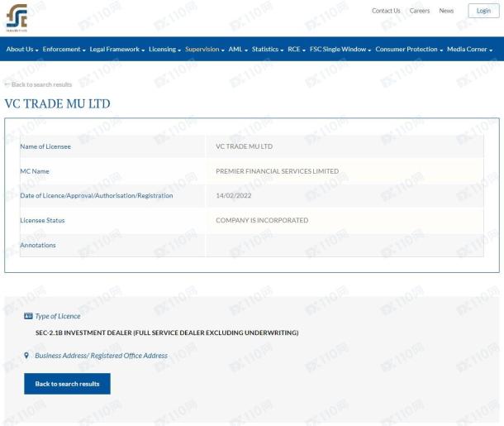This screenshot has width=504, height=426.
Task: Click the VC TRADE MU LTD page heading
Action: coord(58,103)
